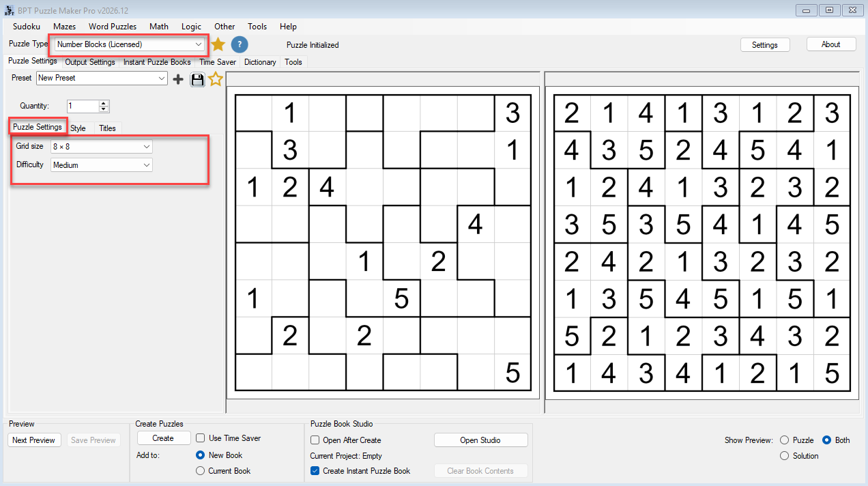Click the app icon in title bar
This screenshot has width=868, height=486.
tap(9, 10)
